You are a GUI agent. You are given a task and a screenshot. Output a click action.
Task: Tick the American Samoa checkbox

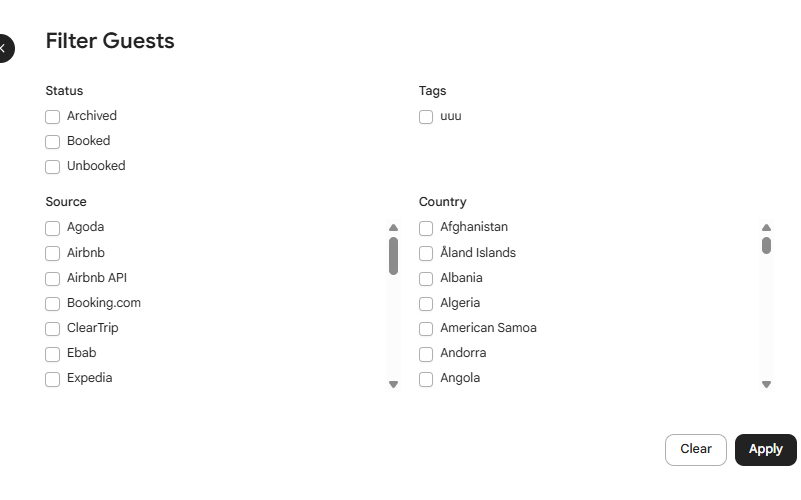(426, 329)
